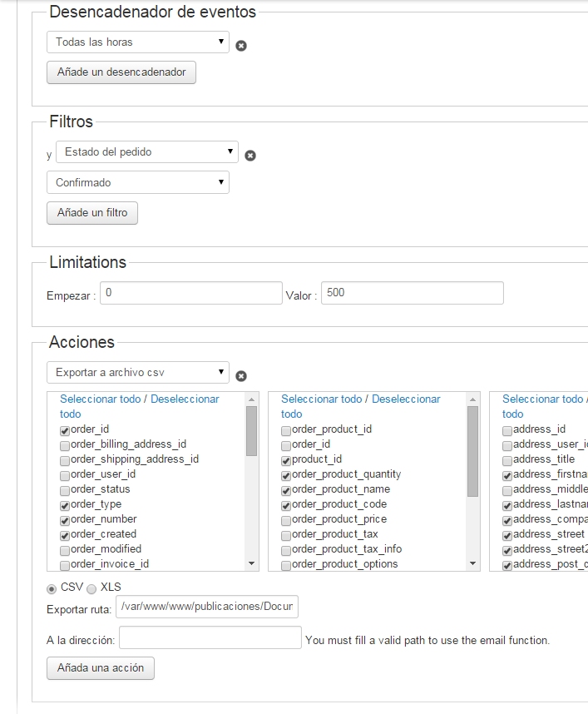Open the 'Confirmado' status dropdown
The height and width of the screenshot is (714, 588).
(138, 182)
